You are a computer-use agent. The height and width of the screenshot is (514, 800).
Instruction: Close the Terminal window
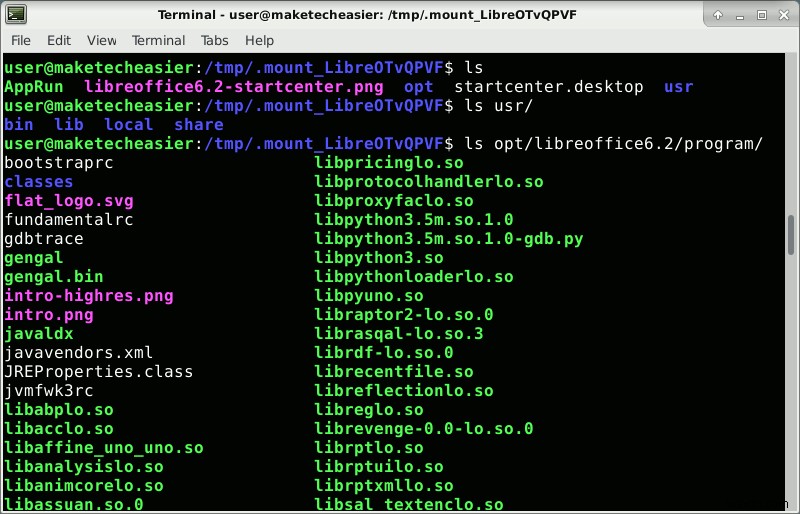click(x=784, y=15)
